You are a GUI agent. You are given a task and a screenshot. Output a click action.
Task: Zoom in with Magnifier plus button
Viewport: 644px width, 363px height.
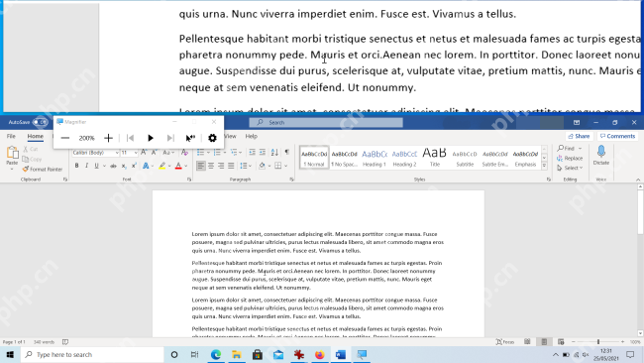click(x=108, y=138)
